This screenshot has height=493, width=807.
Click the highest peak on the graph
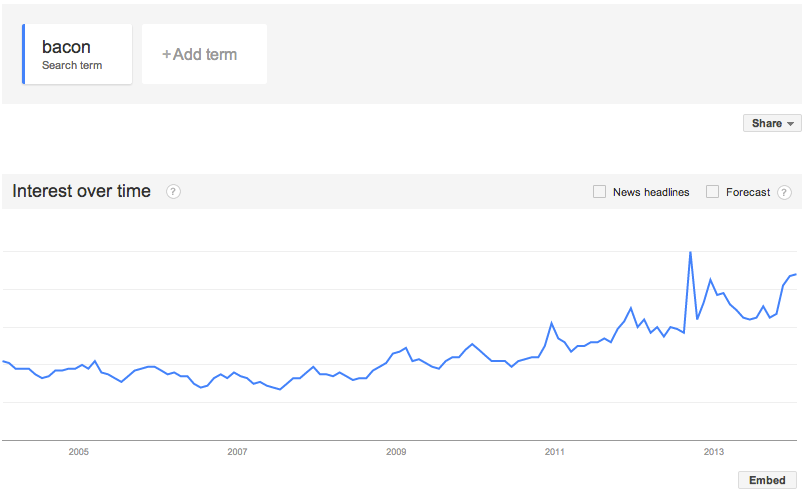click(x=690, y=252)
